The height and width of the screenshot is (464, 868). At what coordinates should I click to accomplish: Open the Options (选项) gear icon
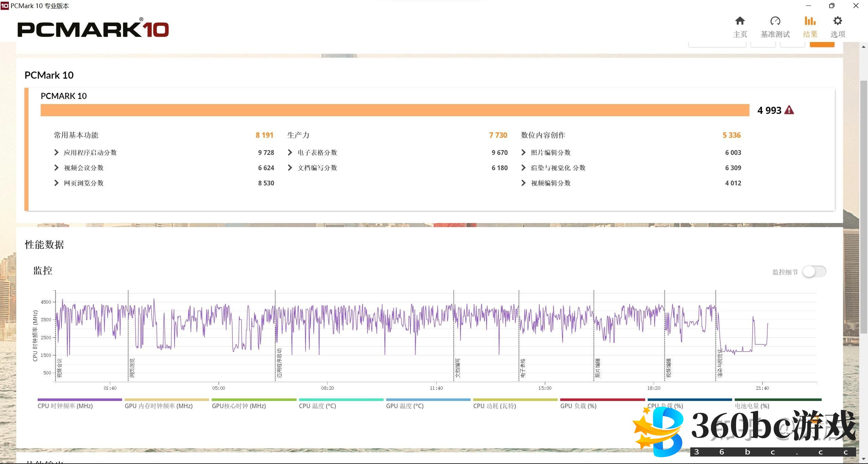pos(837,21)
